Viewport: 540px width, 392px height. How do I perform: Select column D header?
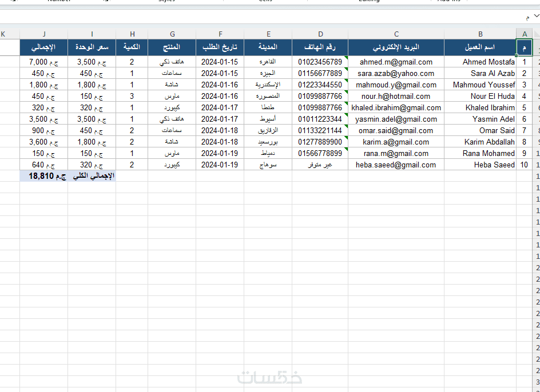pos(320,34)
